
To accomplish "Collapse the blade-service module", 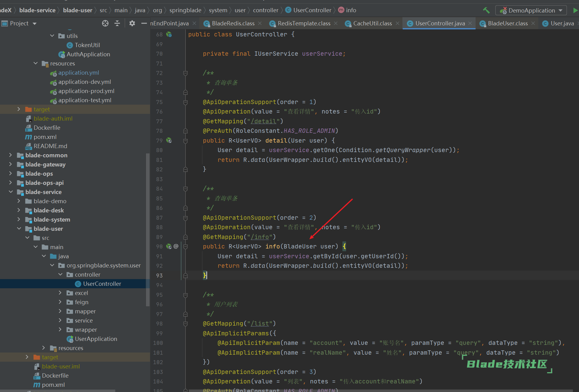I will coord(11,192).
